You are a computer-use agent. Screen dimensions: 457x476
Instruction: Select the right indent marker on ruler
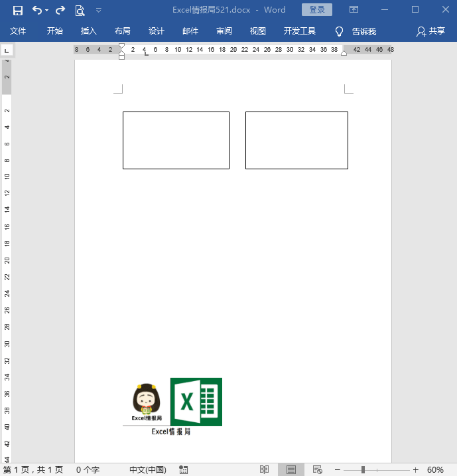344,53
